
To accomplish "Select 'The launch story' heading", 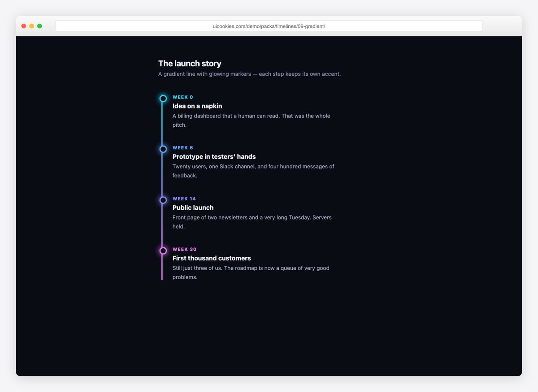I will [x=190, y=64].
